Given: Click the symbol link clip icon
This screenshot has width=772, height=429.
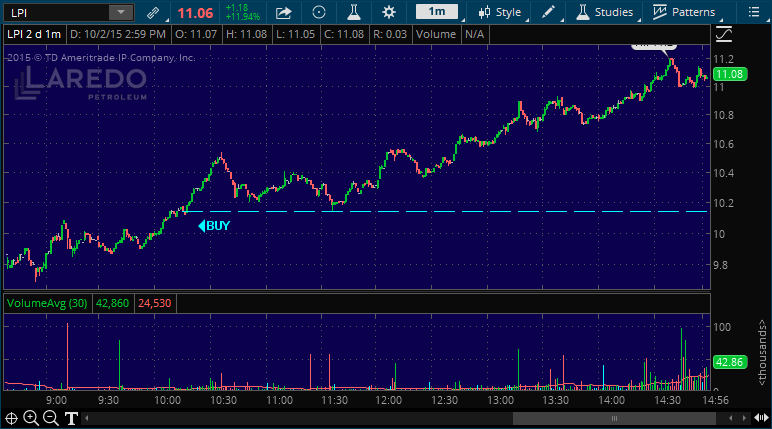Looking at the screenshot, I should point(152,13).
